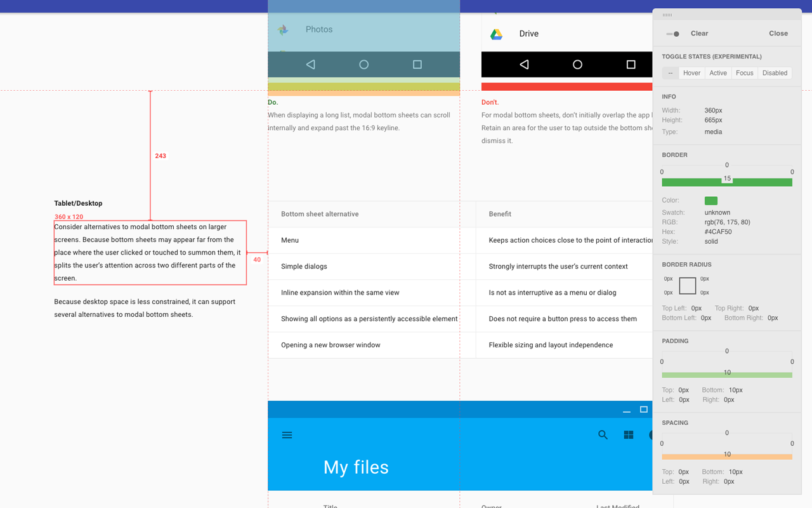Select the '--' default toggle state
812x508 pixels.
click(671, 73)
